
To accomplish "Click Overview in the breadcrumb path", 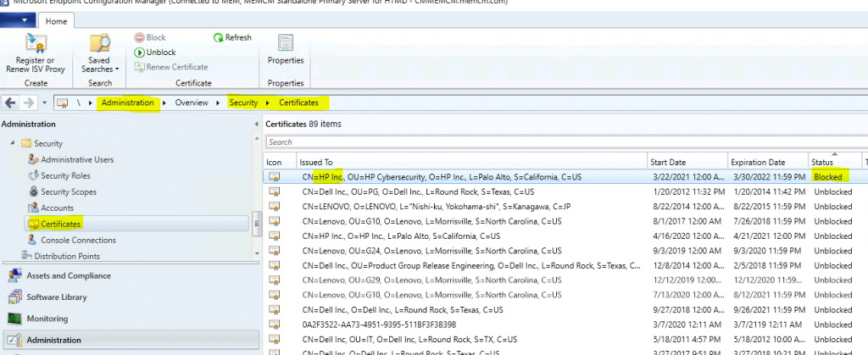I will [x=192, y=103].
